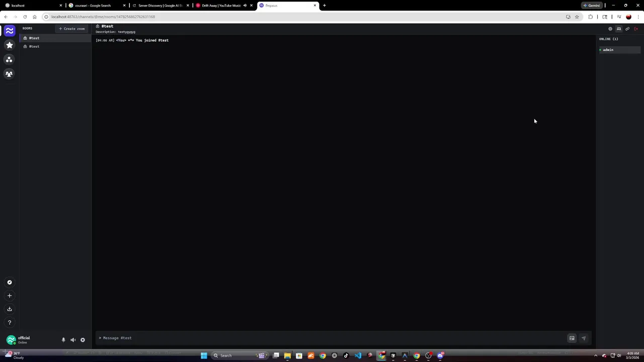This screenshot has width=644, height=362.
Task: Click the browser back arrow
Action: pos(6,17)
